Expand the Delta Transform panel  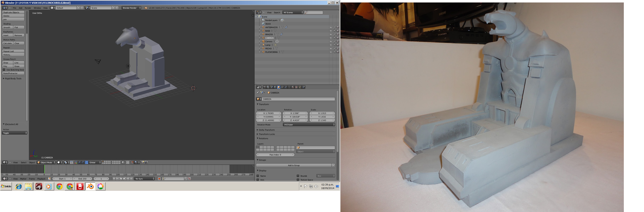coord(267,130)
